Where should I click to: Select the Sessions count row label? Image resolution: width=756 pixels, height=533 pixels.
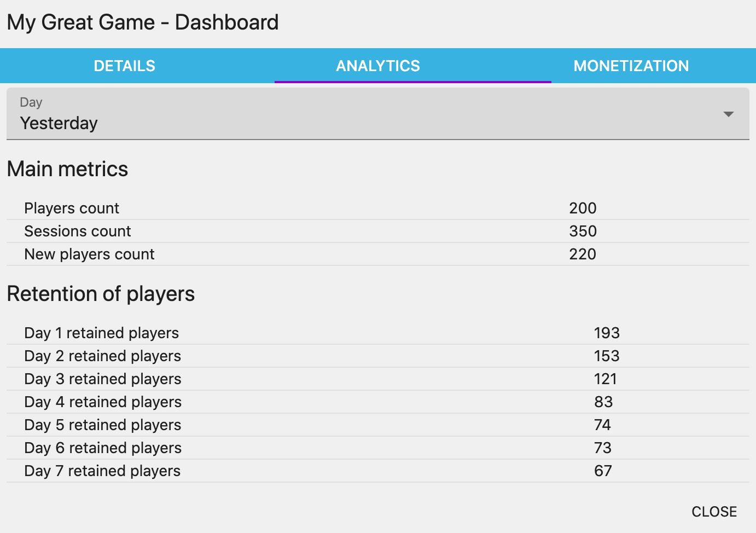(x=78, y=231)
